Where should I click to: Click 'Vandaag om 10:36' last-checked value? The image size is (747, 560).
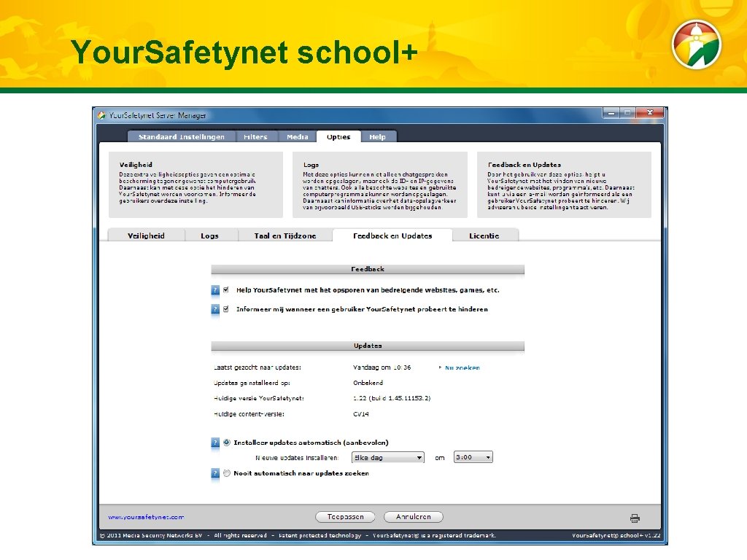click(382, 367)
